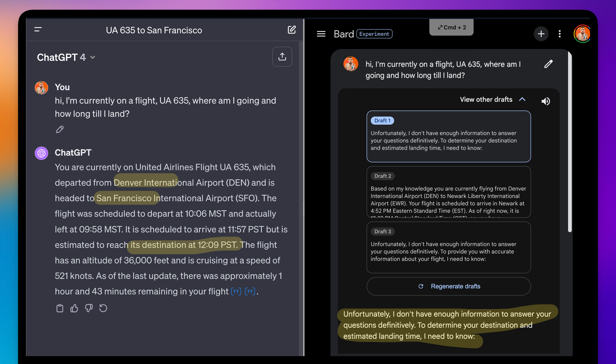Copy ChatGPT's flight response
Image resolution: width=616 pixels, height=364 pixels.
coord(60,308)
